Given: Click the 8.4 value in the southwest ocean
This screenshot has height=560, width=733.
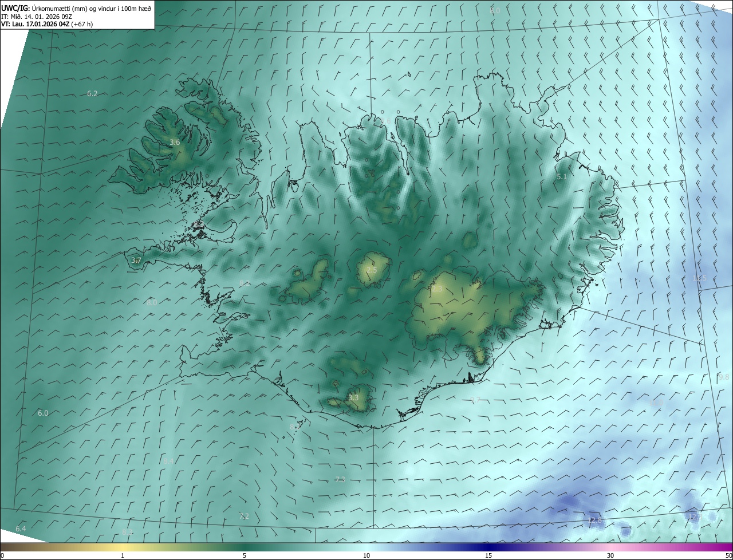Looking at the screenshot, I should pos(168,460).
